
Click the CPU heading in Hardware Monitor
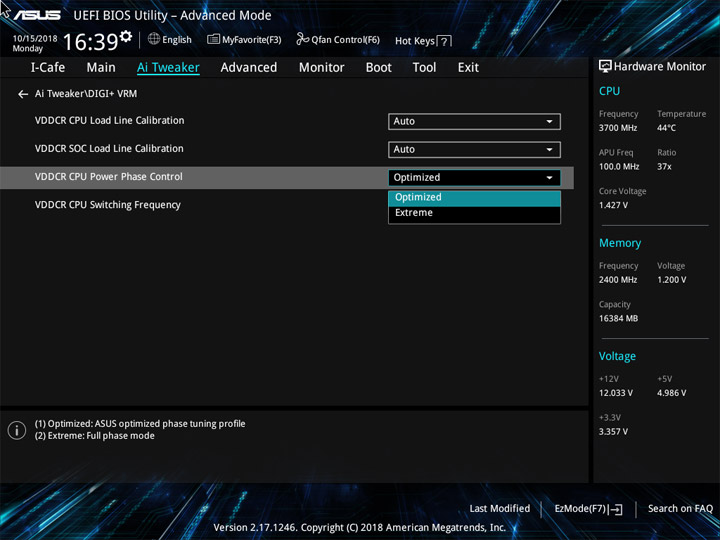(x=609, y=91)
